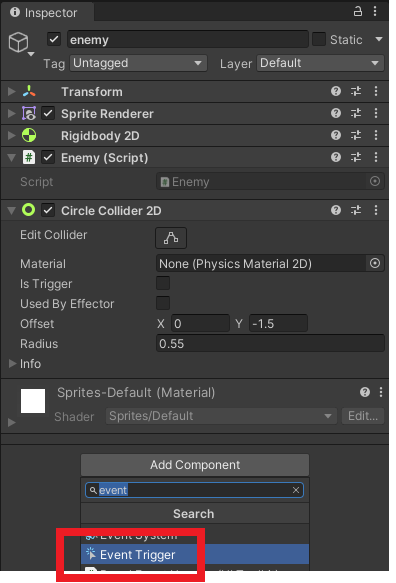Open the Layer dropdown showing Default
This screenshot has width=396, height=583.
(320, 63)
